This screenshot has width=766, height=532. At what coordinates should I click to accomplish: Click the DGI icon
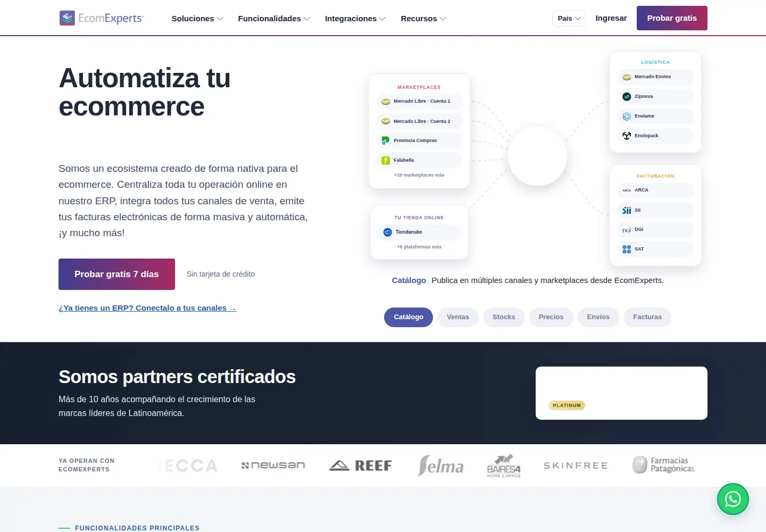[x=627, y=230]
